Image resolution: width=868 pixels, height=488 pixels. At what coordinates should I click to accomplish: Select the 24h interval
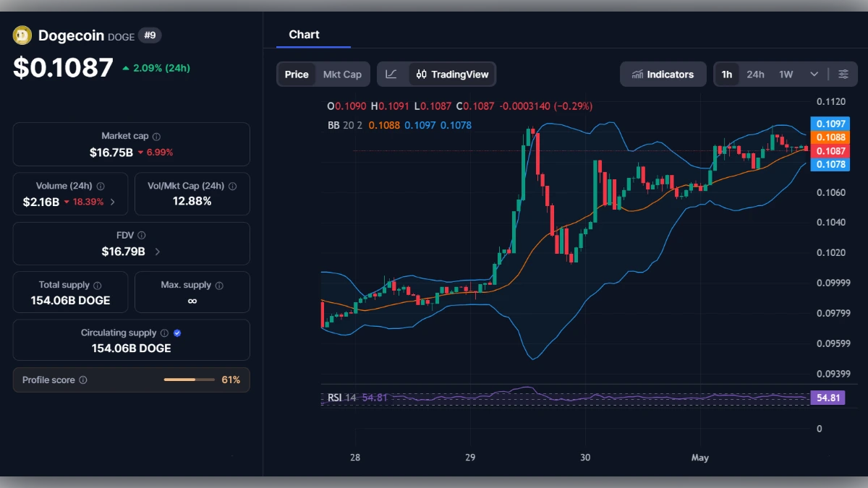pos(755,74)
